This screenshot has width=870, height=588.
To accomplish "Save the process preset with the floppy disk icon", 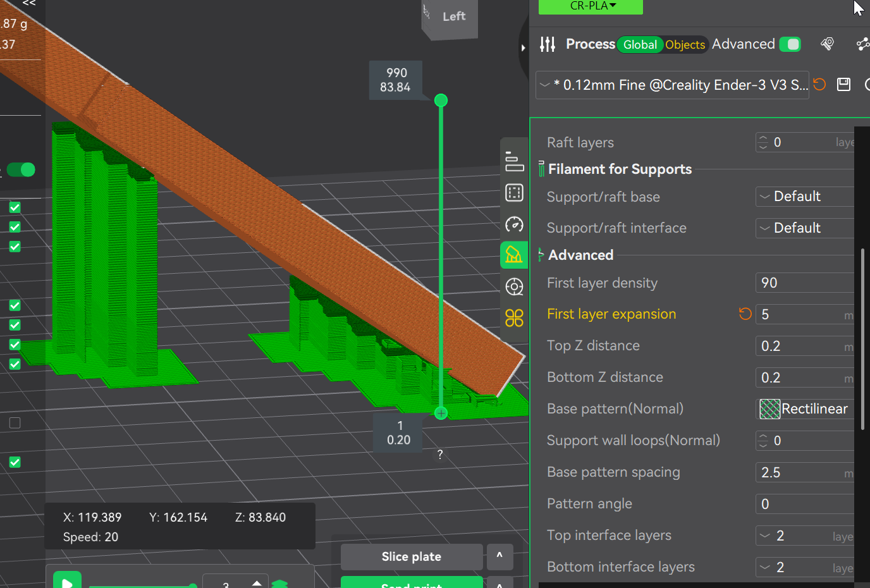I will [843, 84].
